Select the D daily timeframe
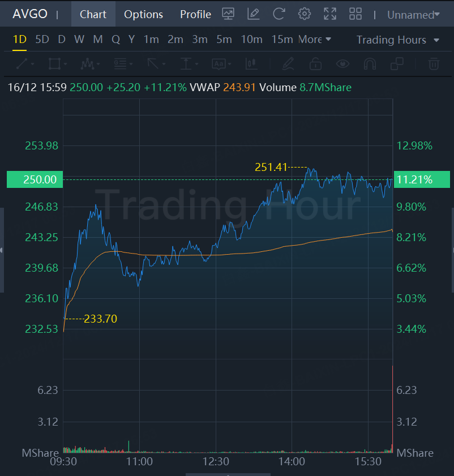The height and width of the screenshot is (476, 454). [62, 40]
